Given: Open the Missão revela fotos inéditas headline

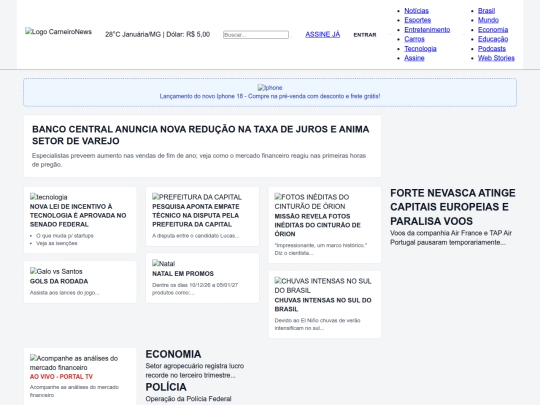Looking at the screenshot, I should [x=318, y=225].
